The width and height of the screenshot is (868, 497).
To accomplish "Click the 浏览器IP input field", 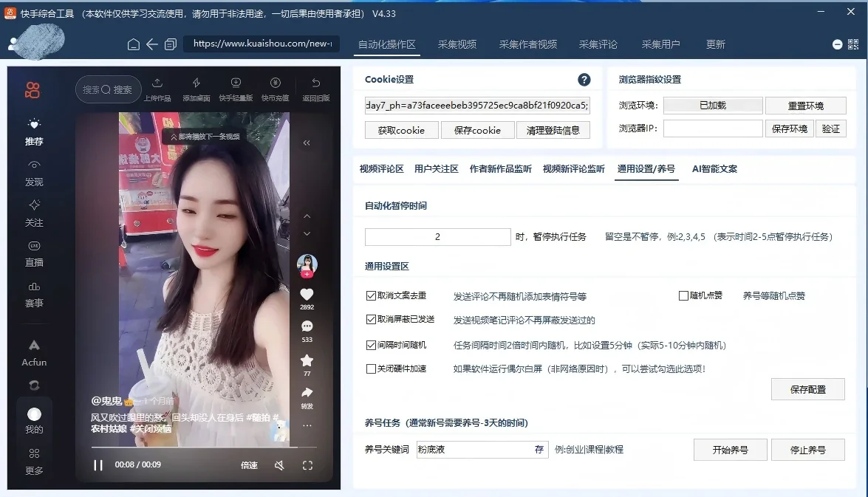I will [x=713, y=128].
